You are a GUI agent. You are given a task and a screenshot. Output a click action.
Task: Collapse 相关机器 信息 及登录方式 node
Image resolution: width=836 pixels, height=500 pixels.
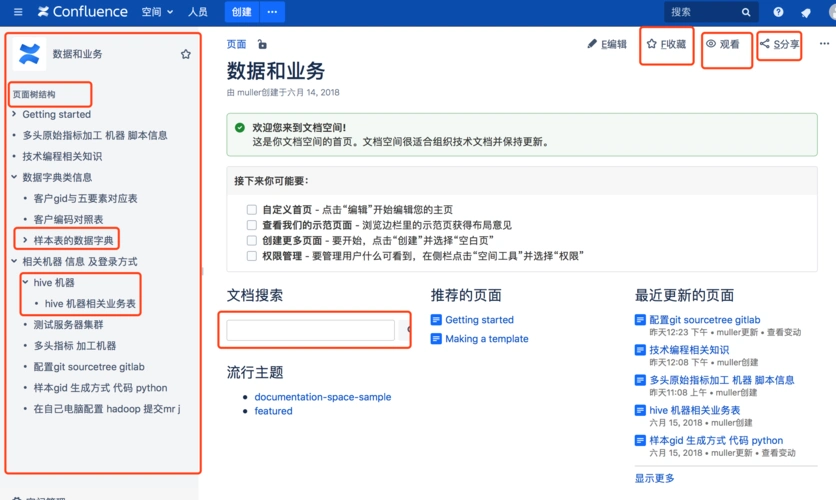point(14,261)
